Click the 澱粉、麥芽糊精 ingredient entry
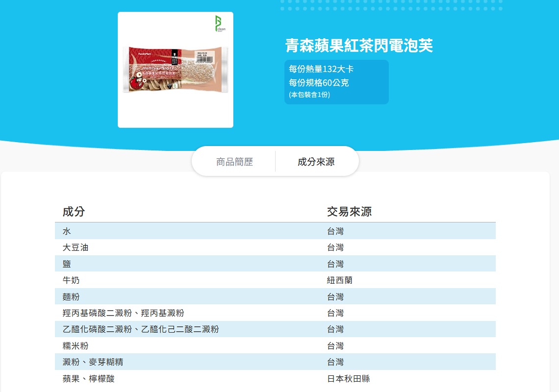Image resolution: width=559 pixels, height=392 pixels. [x=93, y=362]
